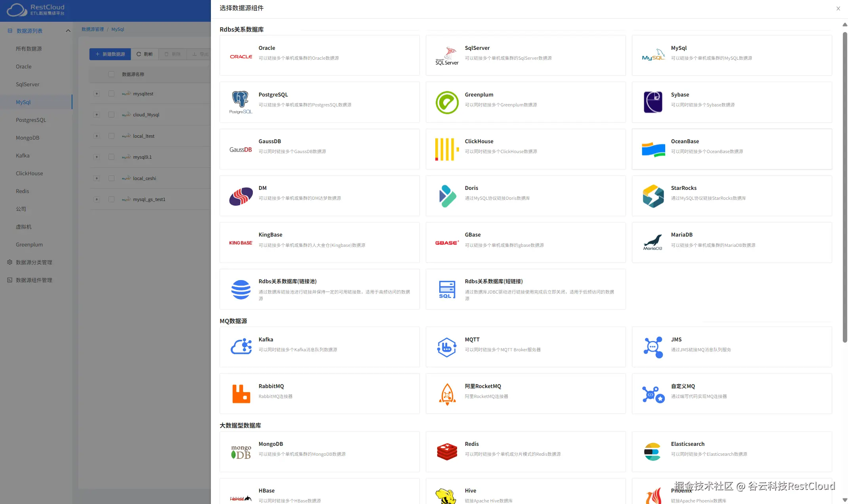Select the MariaDB seal icon
Viewport: 848px width, 504px height.
(653, 242)
